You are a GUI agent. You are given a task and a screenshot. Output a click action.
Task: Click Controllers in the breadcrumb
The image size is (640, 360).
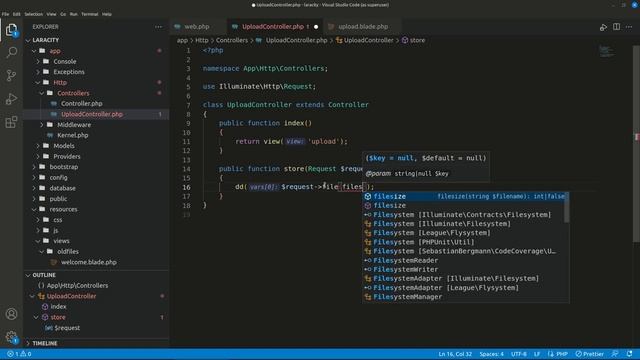coord(232,40)
